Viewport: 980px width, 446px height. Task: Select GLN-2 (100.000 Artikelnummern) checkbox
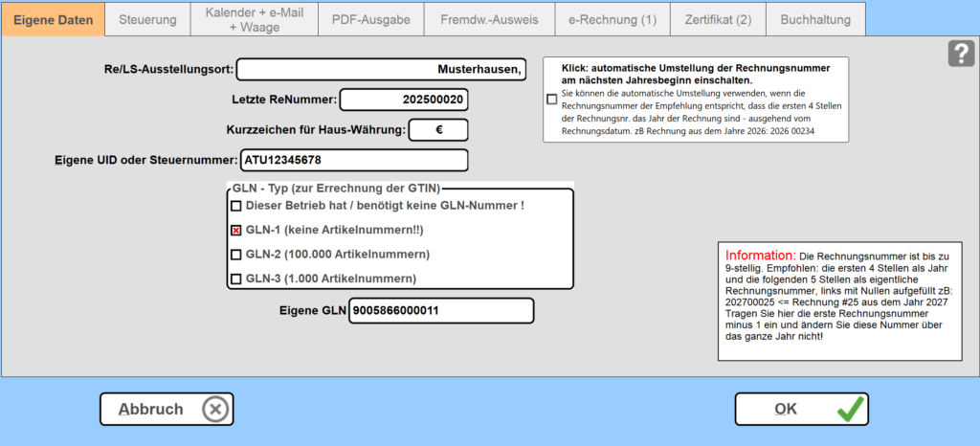[235, 255]
